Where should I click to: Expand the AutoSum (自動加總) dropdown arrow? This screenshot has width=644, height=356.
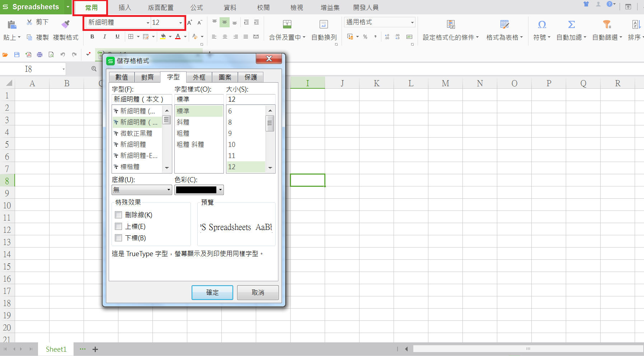(x=585, y=37)
